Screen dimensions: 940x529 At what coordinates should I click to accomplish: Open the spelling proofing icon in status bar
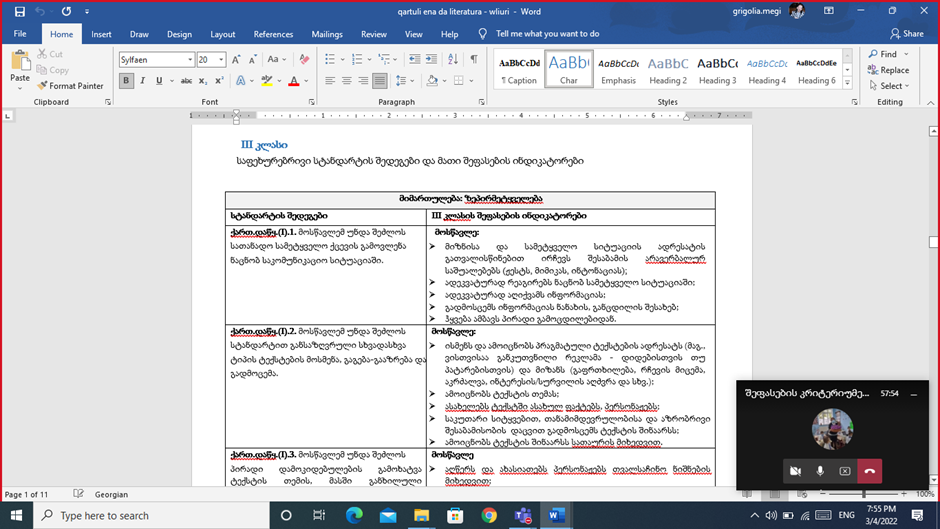pos(79,494)
